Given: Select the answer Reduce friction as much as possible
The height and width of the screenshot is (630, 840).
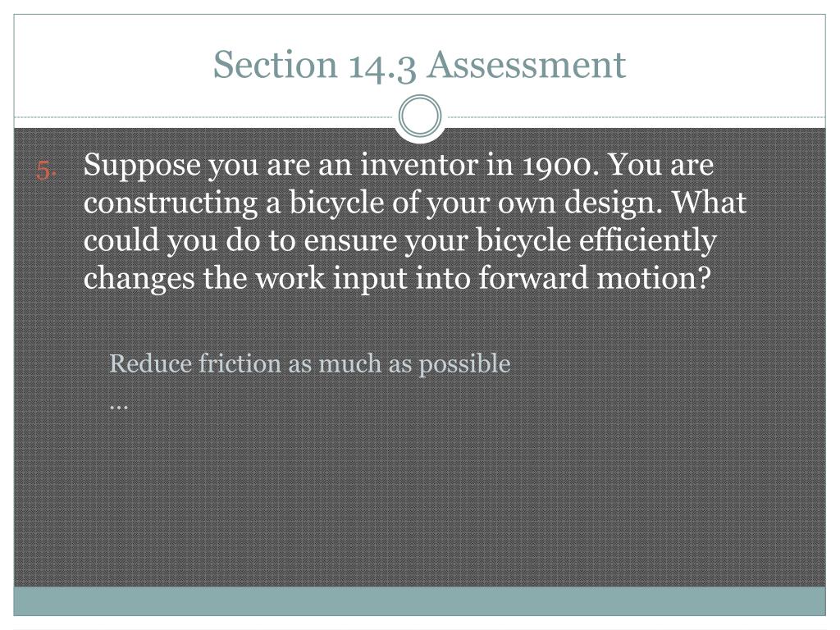Looking at the screenshot, I should pyautogui.click(x=309, y=364).
